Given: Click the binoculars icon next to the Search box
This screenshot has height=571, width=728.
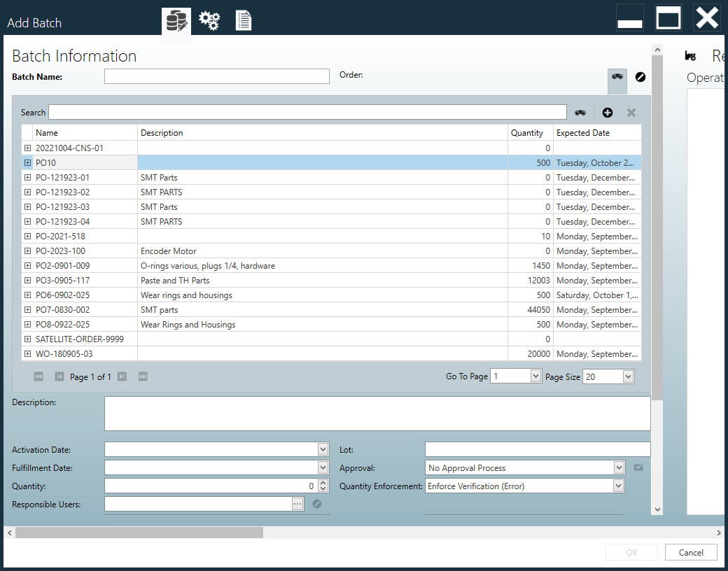Looking at the screenshot, I should pos(580,112).
